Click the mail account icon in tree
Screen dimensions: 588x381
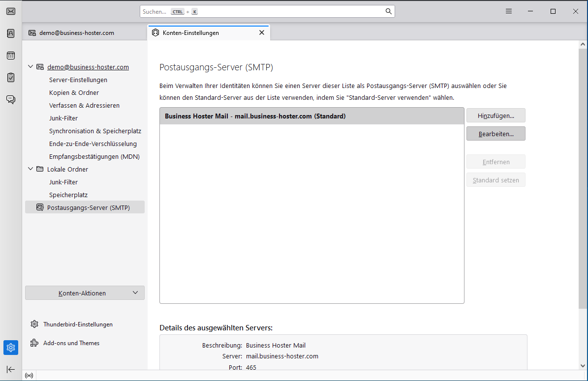(x=40, y=67)
